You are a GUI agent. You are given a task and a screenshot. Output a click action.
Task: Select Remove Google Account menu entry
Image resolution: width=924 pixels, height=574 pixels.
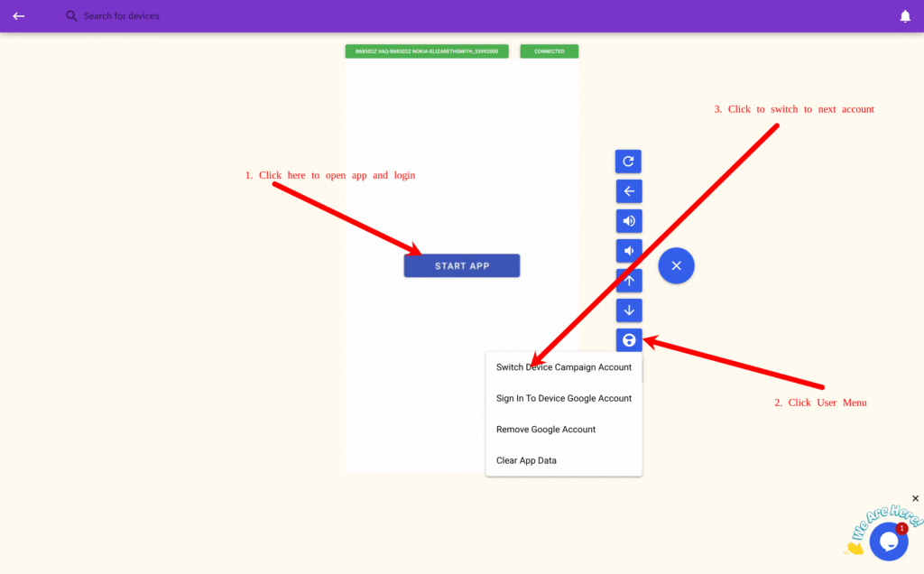[545, 430]
